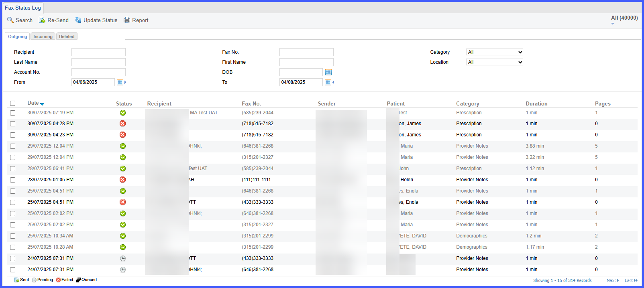644x288 pixels.
Task: Check the row 30/07/2025 07:19 PM
Action: [13, 113]
